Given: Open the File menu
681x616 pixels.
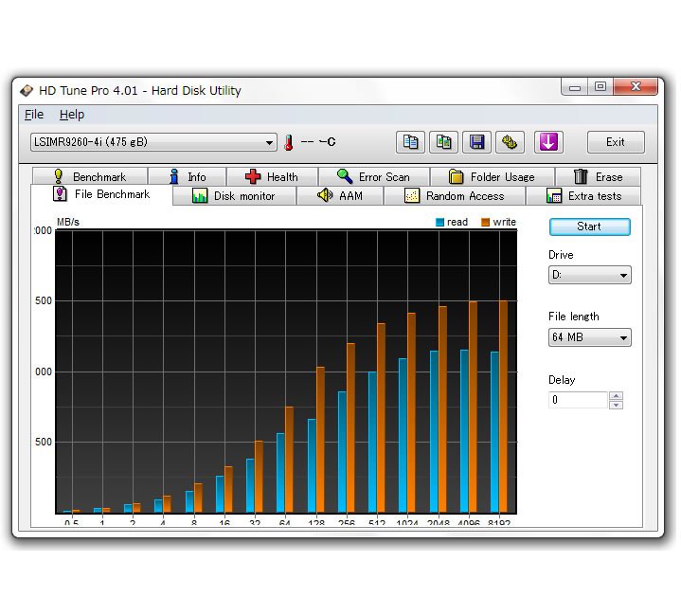Looking at the screenshot, I should tap(34, 115).
